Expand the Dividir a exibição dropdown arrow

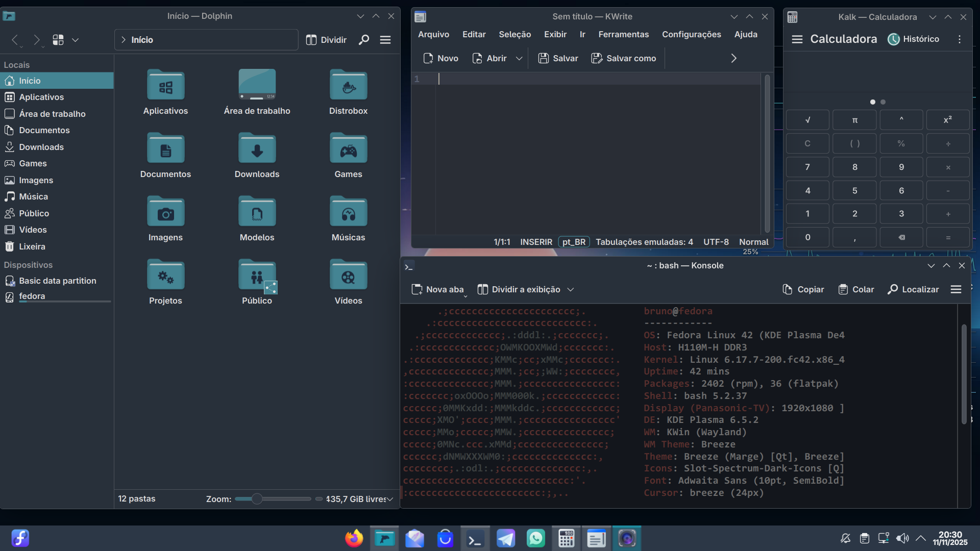click(571, 289)
